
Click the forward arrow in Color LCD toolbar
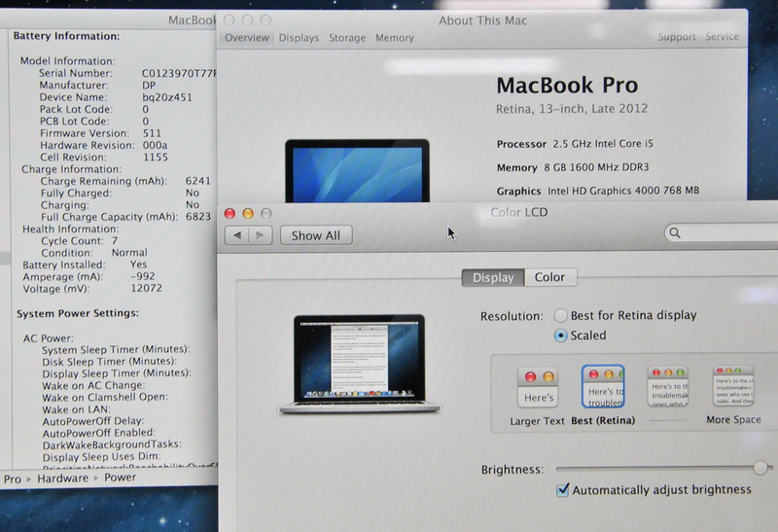point(261,235)
